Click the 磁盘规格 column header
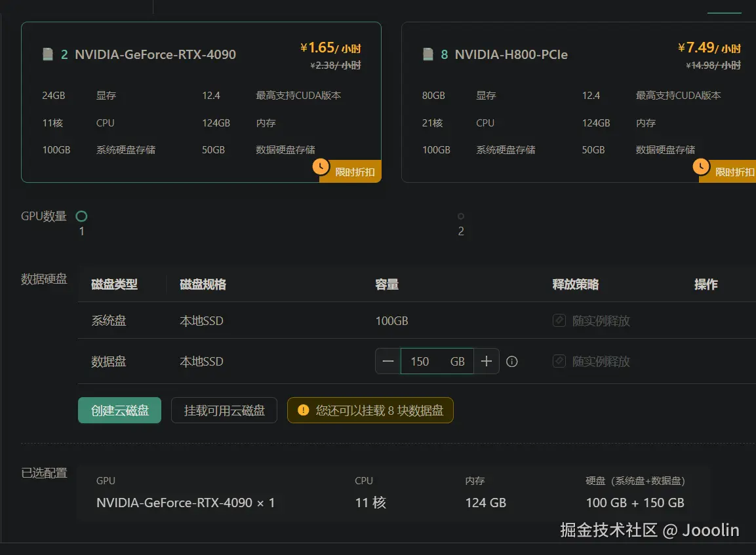Viewport: 756px width, 555px height. (x=203, y=284)
